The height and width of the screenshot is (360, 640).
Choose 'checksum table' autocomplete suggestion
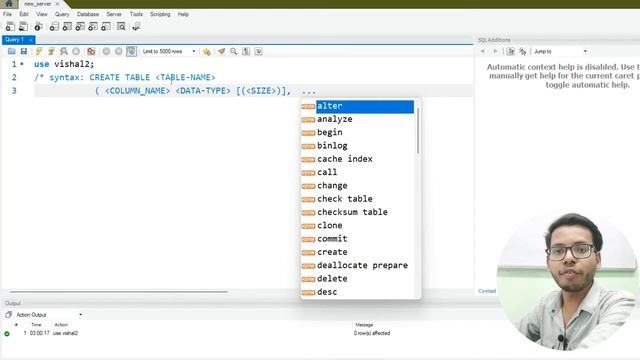click(x=358, y=212)
